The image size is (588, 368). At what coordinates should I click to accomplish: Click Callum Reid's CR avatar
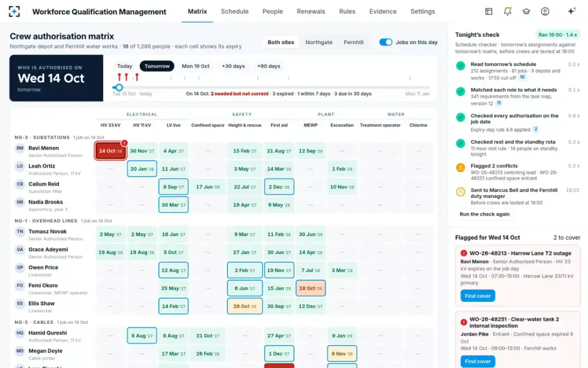click(x=20, y=184)
